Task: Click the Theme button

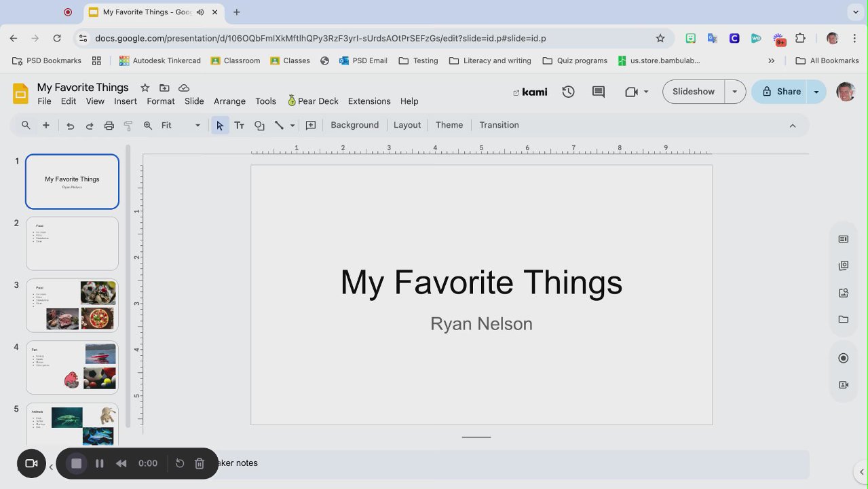Action: (449, 125)
